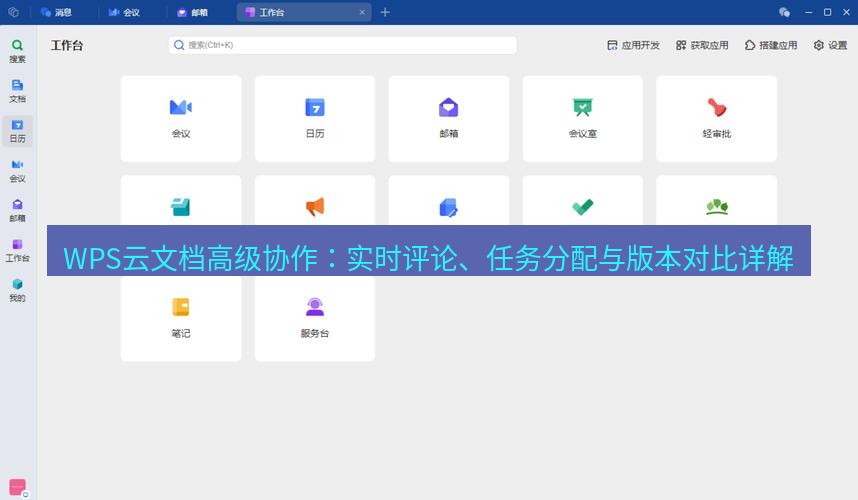
Task: Switch to the 消息 tab
Action: [x=56, y=12]
